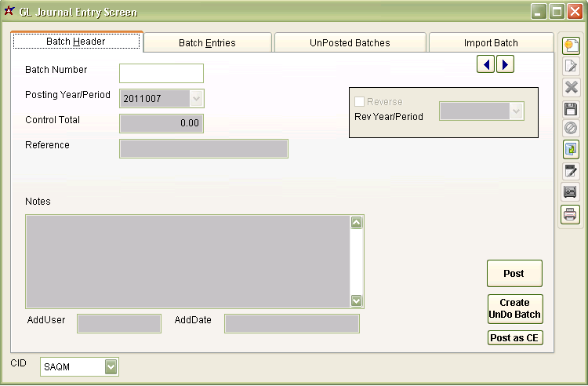The width and height of the screenshot is (588, 386).
Task: Click the Delete X toolbar icon
Action: pyautogui.click(x=570, y=87)
